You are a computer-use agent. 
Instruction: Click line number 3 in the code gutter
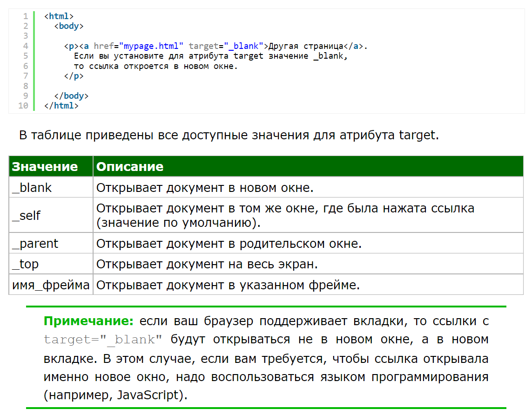pyautogui.click(x=26, y=36)
